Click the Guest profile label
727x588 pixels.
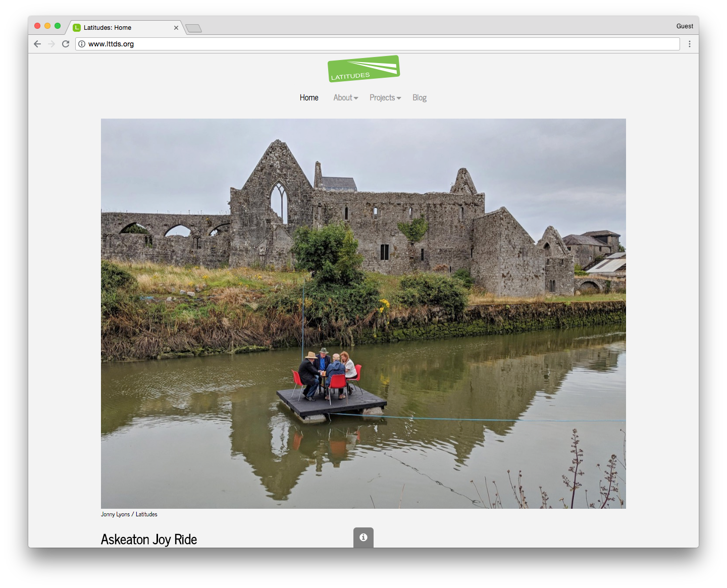(x=685, y=26)
